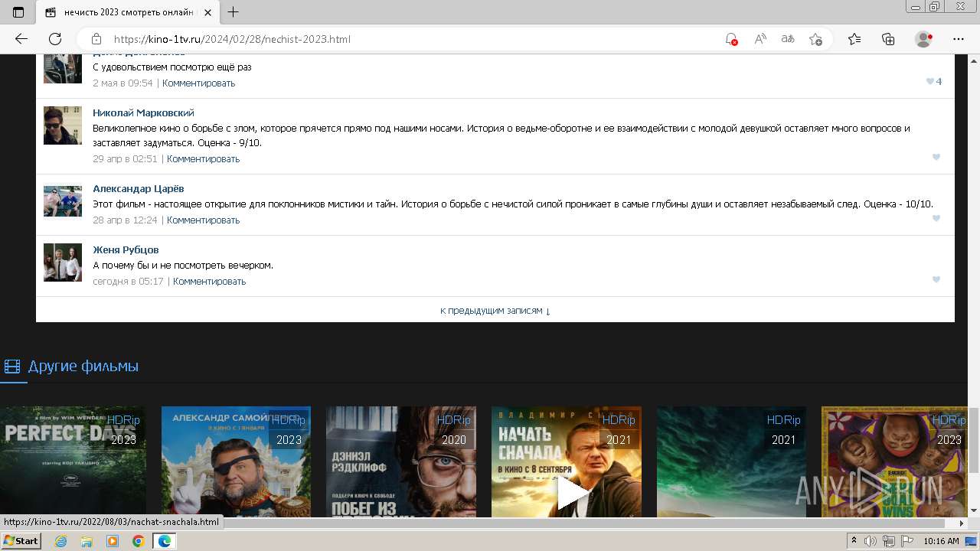Open Александр Царёв's profile name
The height and width of the screenshot is (551, 980).
(138, 188)
